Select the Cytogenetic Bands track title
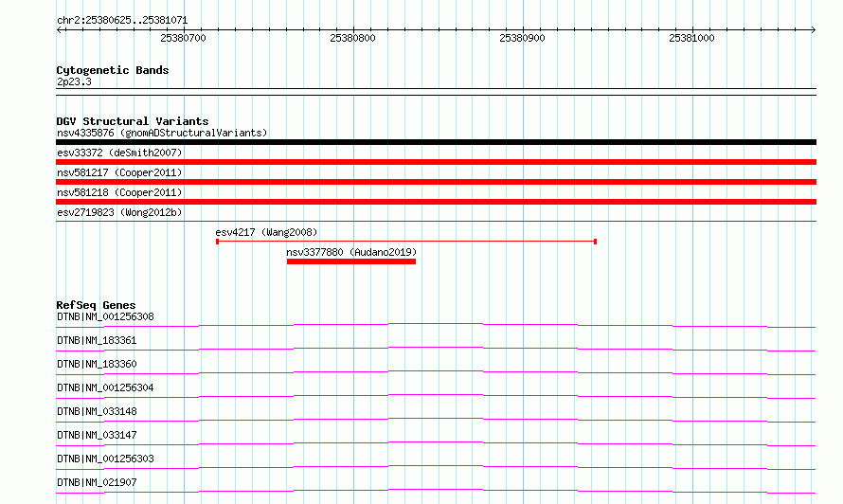 tap(113, 70)
